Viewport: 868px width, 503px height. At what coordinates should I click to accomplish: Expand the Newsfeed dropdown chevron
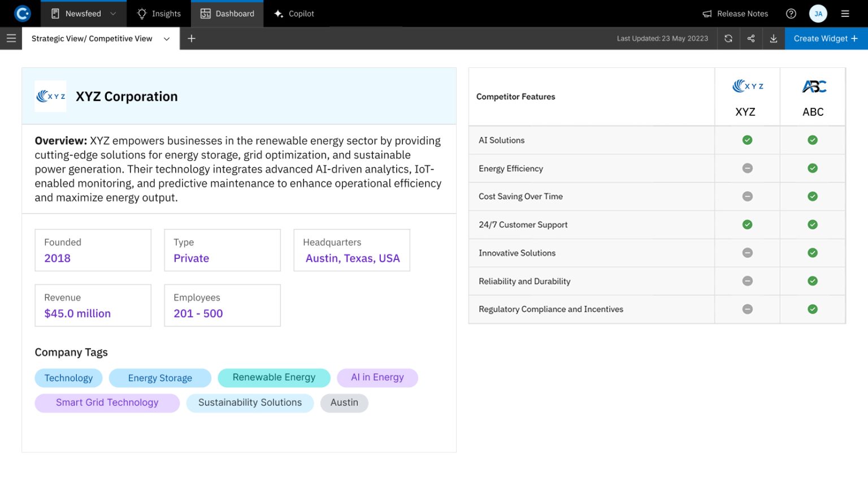point(113,14)
